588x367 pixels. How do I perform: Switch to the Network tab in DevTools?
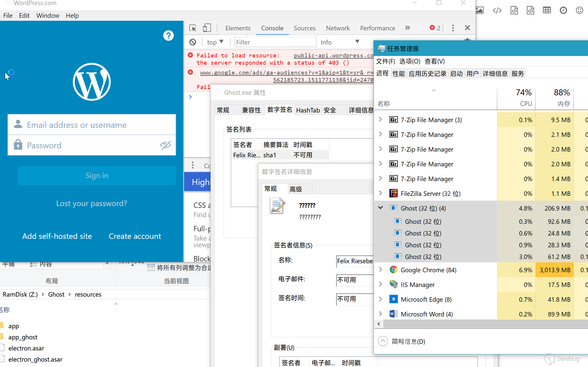click(338, 28)
